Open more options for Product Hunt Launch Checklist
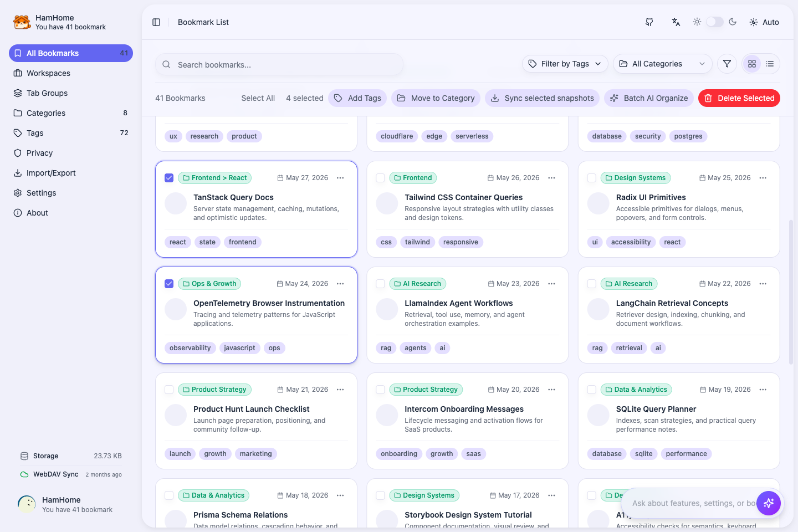Screen dimensions: 798x532 [340, 390]
